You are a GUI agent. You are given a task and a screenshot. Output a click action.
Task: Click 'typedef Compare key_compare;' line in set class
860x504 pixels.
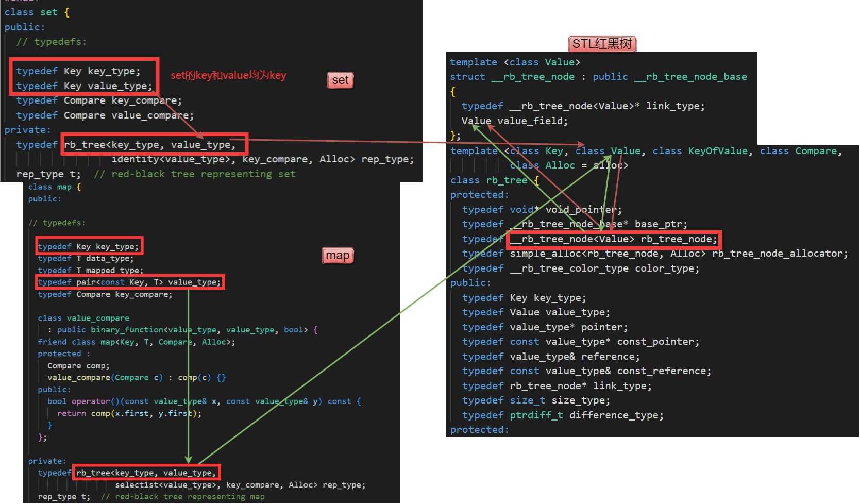point(99,100)
